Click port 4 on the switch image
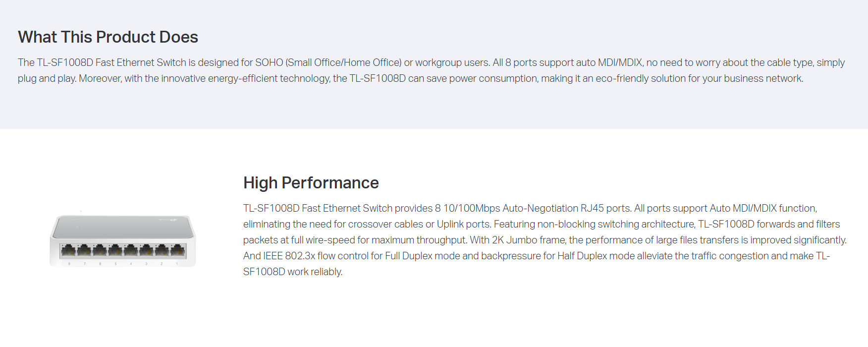The image size is (868, 347). 131,251
